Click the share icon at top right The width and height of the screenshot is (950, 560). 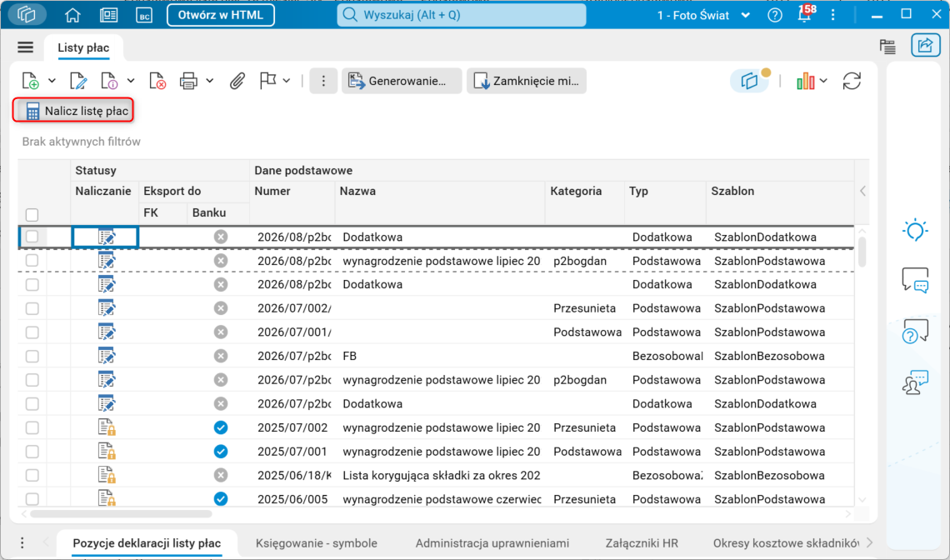click(x=925, y=46)
